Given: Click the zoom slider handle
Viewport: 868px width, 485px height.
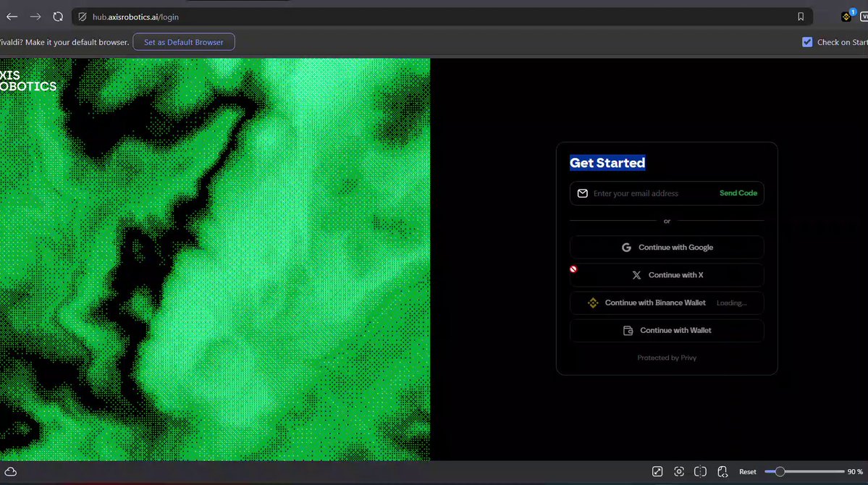Looking at the screenshot, I should [x=780, y=472].
